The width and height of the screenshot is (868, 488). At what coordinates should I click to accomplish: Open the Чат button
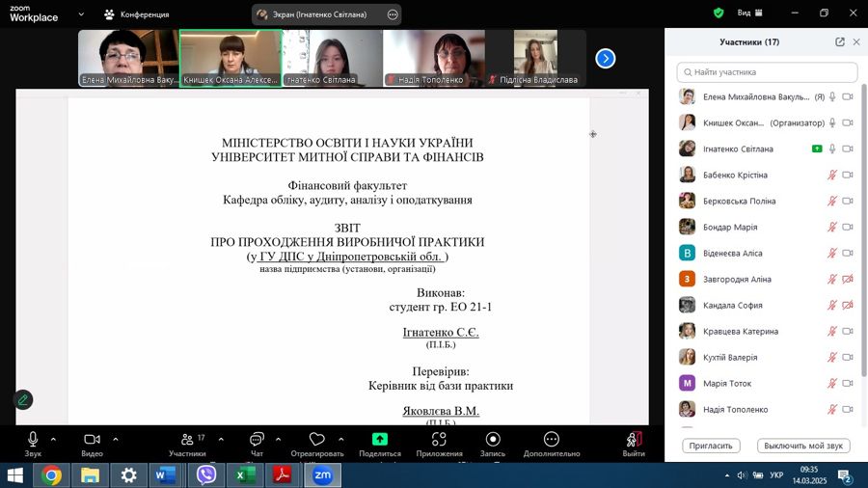pos(257,445)
